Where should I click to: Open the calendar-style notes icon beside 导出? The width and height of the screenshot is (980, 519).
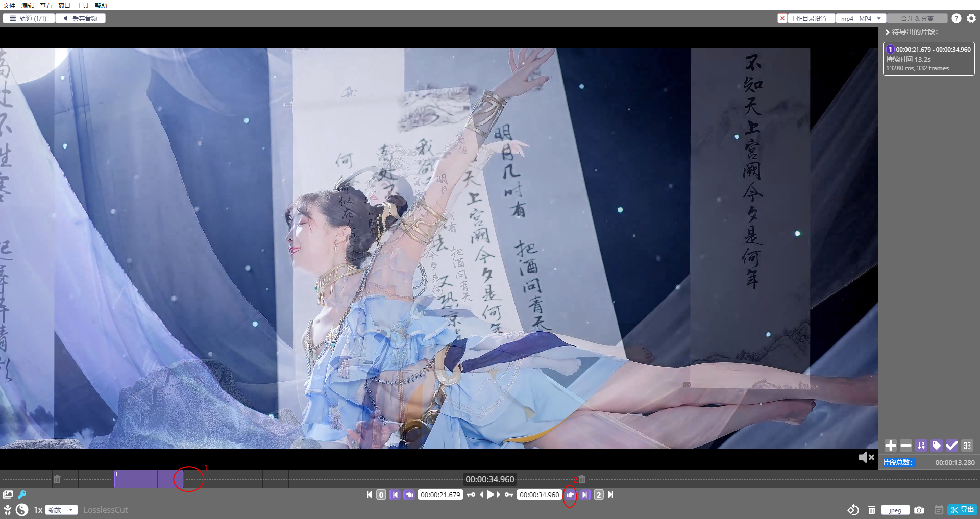(939, 510)
